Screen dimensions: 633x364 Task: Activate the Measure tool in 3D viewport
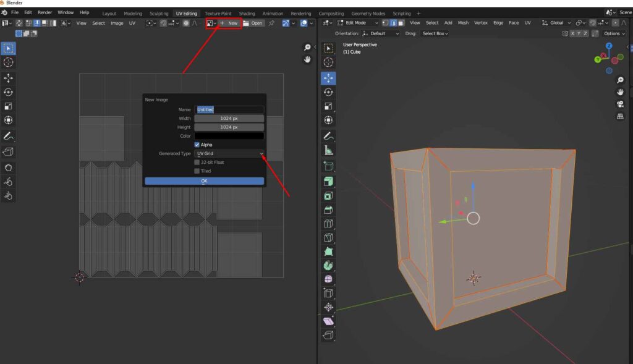pos(328,150)
